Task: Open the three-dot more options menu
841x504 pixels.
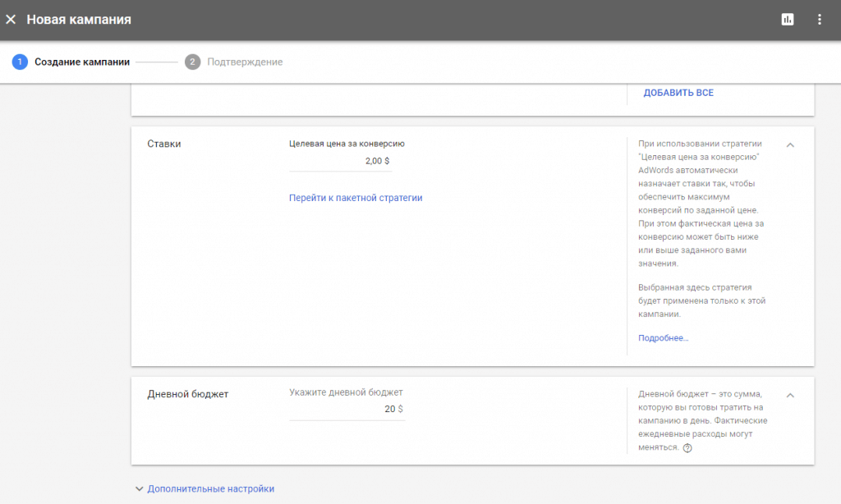Action: pyautogui.click(x=819, y=19)
